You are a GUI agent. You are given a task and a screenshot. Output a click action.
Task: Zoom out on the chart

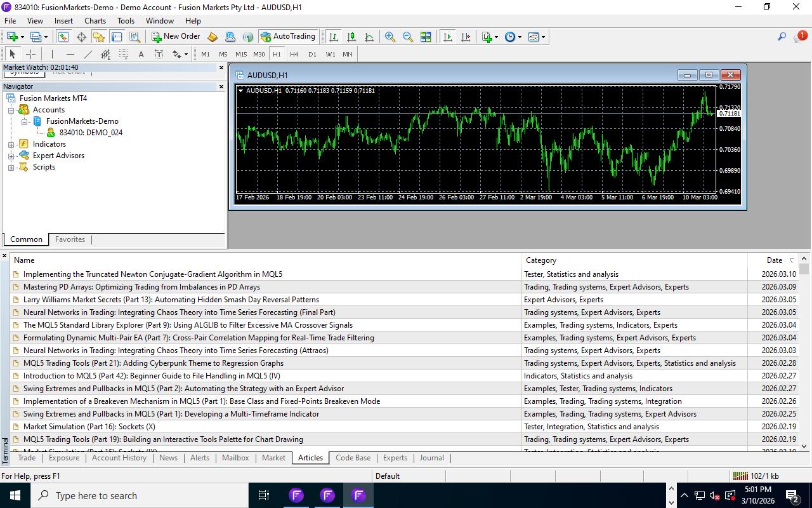click(x=408, y=37)
